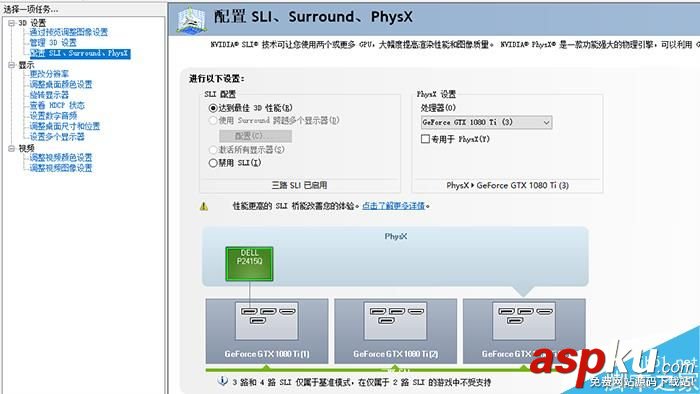700x394 pixels.
Task: Select the GeForce GTX 1080 Ti (2) card
Action: coord(396,331)
